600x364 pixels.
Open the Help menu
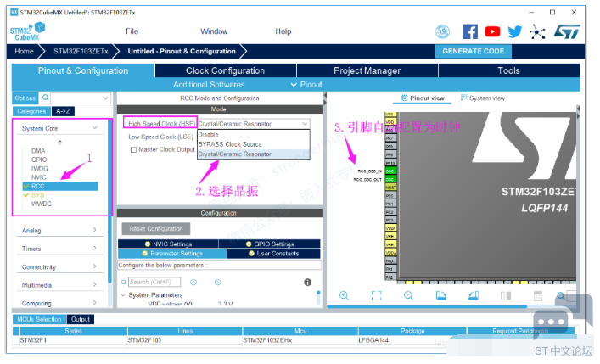pyautogui.click(x=283, y=31)
